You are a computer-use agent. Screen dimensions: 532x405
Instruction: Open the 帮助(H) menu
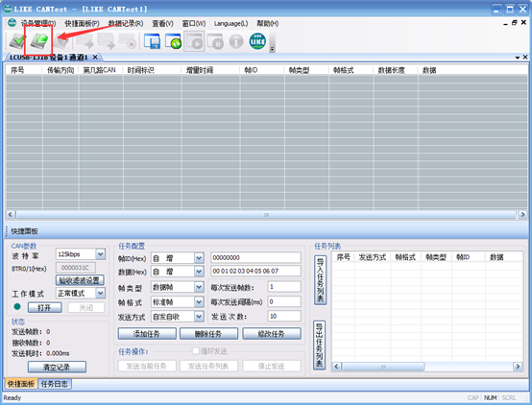tap(268, 23)
